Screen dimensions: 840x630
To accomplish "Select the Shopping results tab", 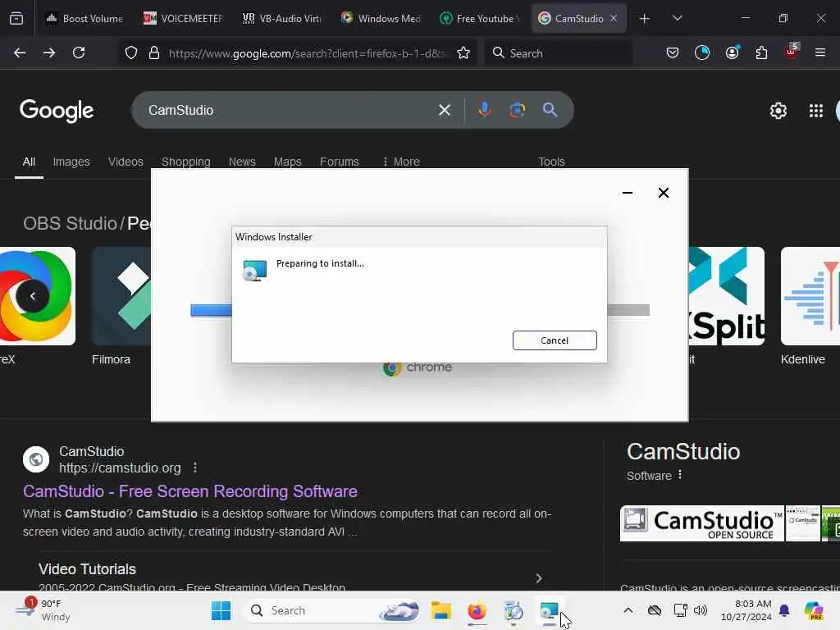I will pyautogui.click(x=186, y=162).
